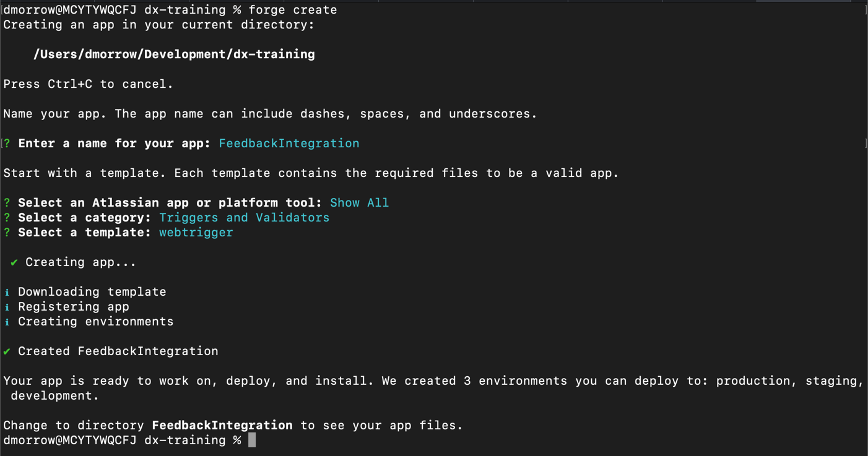Screen dimensions: 868x456
Task: Open the "Show All" option
Action: click(x=359, y=202)
